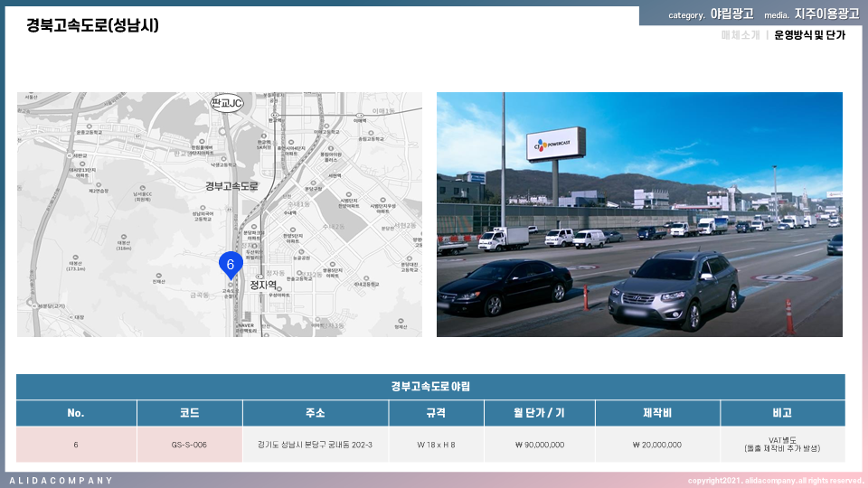
Task: Click the 정자역 station label on map
Action: coord(264,285)
